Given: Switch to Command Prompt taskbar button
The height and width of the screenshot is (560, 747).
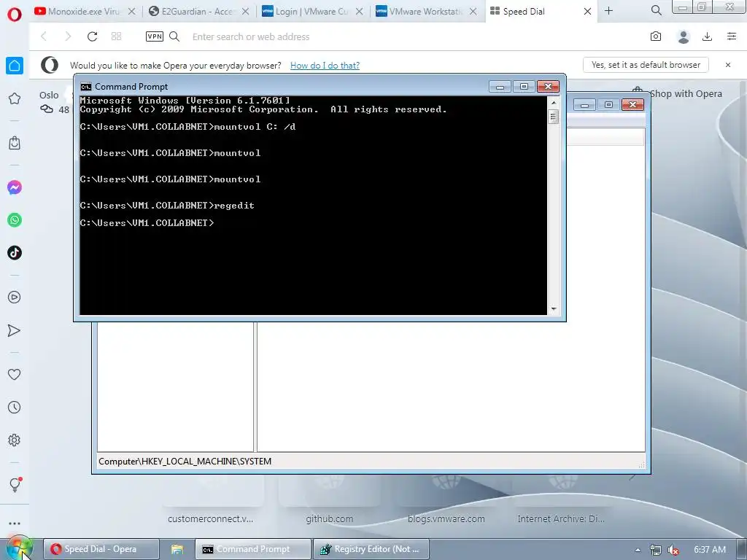Looking at the screenshot, I should [253, 549].
